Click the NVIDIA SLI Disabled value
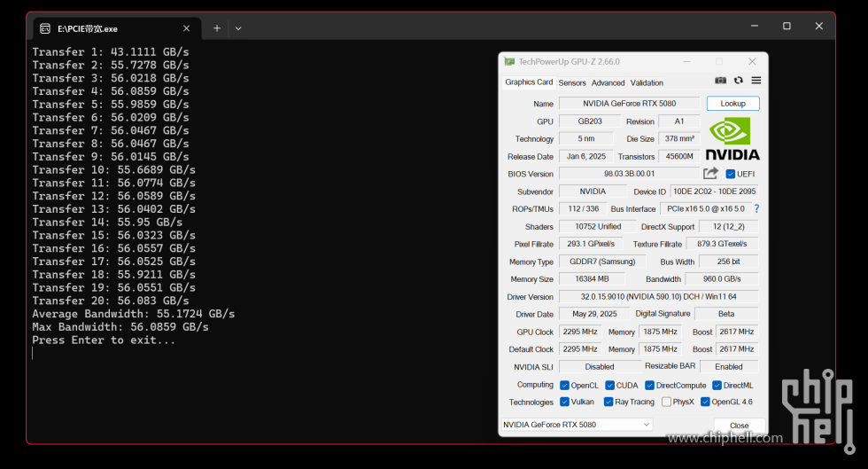This screenshot has height=469, width=868. [x=600, y=367]
